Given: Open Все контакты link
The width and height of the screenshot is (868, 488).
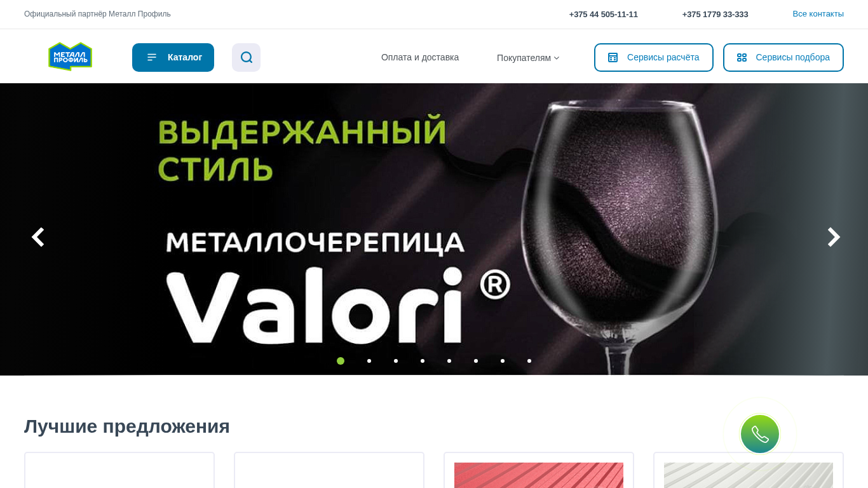Looking at the screenshot, I should [x=818, y=14].
